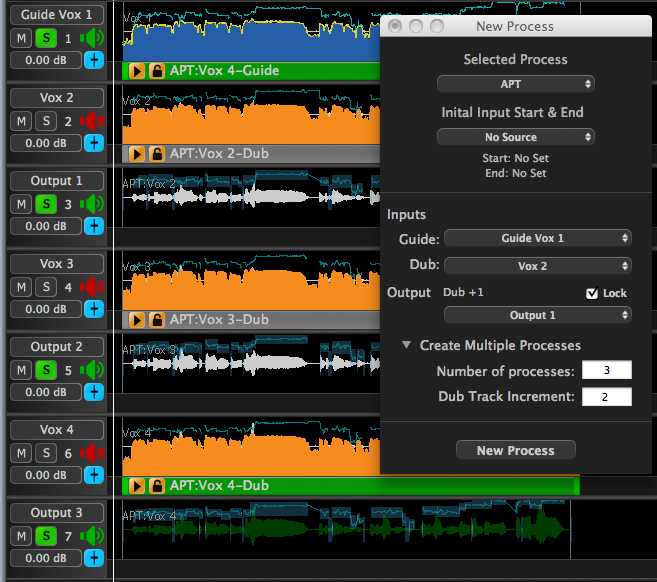Unsolo the Output 2 track

click(x=45, y=371)
